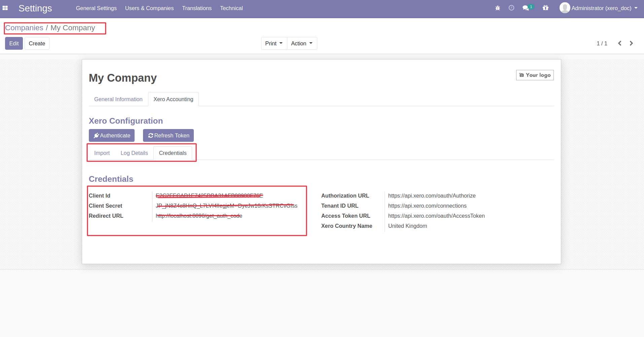The image size is (644, 337).
Task: Click the My Company heading
Action: point(123,78)
